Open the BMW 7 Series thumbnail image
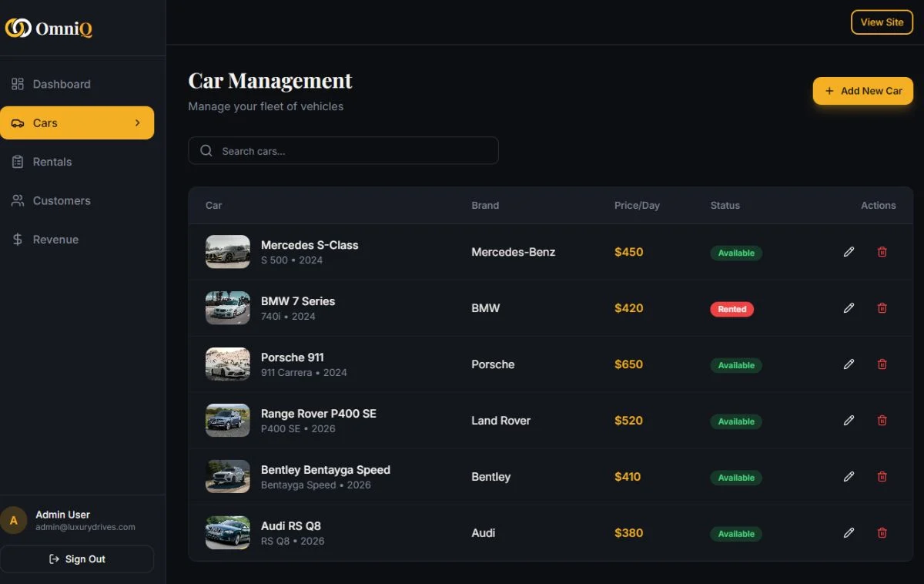 pyautogui.click(x=228, y=308)
